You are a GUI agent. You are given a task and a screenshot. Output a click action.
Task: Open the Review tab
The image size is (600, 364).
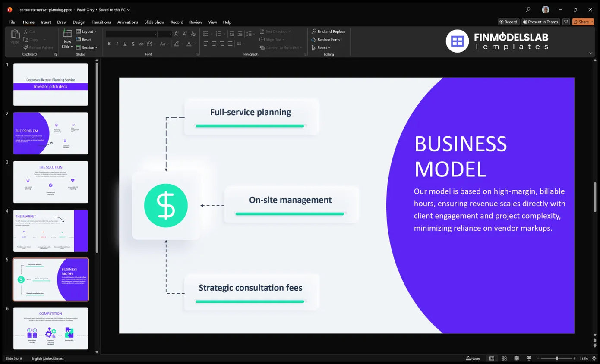196,22
